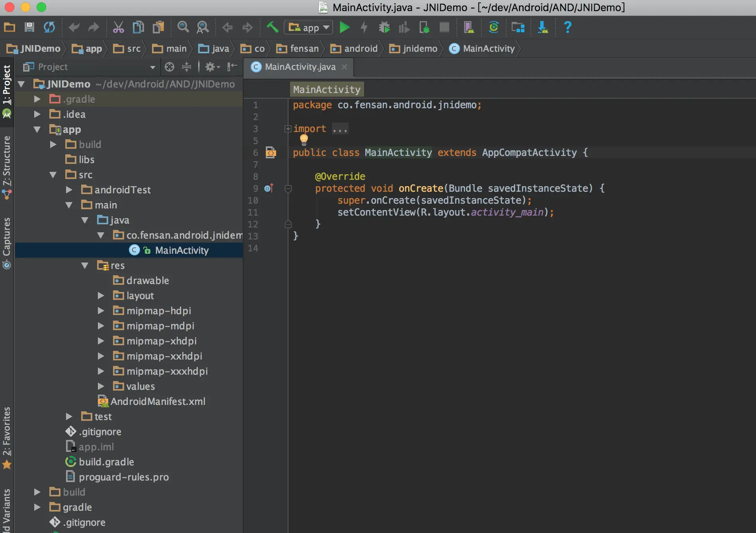
Task: Open the app run configuration dropdown
Action: pos(308,27)
